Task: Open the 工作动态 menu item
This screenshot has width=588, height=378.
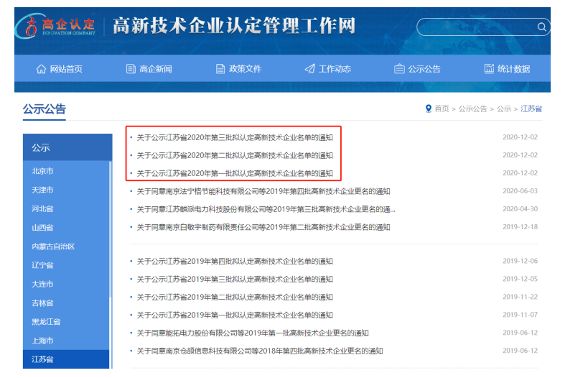Action: (x=328, y=69)
